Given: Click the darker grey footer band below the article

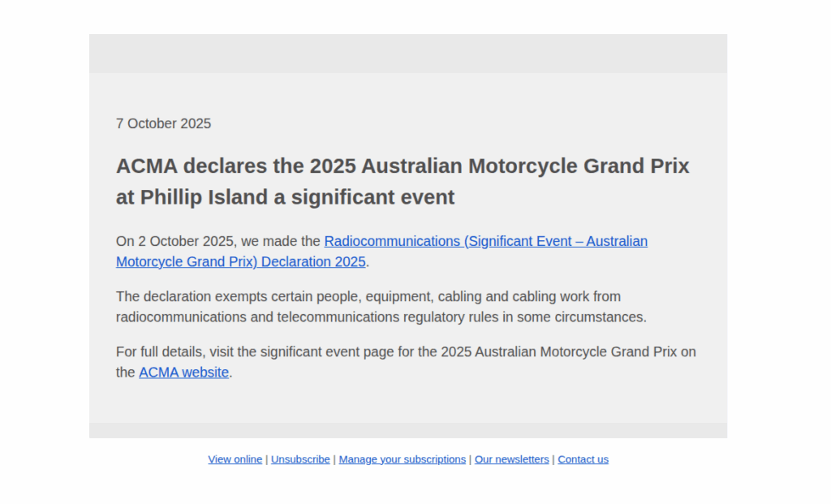Looking at the screenshot, I should (407, 430).
